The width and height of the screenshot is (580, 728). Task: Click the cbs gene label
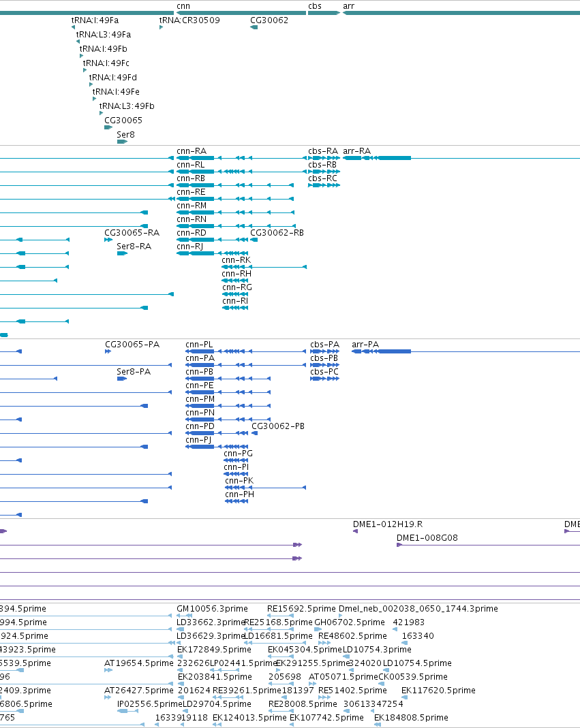coord(315,6)
